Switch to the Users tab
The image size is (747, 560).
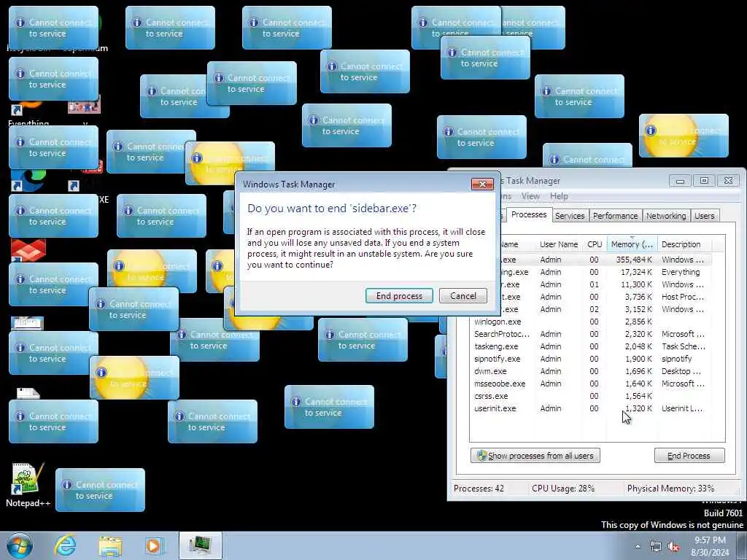tap(704, 216)
